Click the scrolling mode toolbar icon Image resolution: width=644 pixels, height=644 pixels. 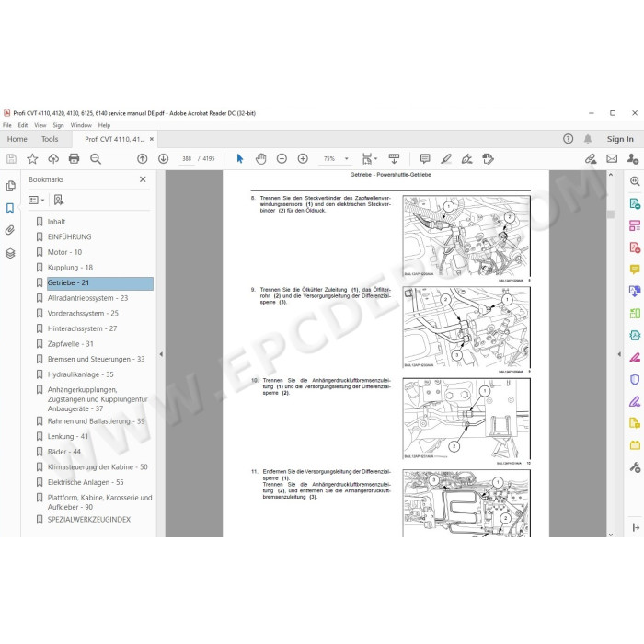click(x=394, y=159)
